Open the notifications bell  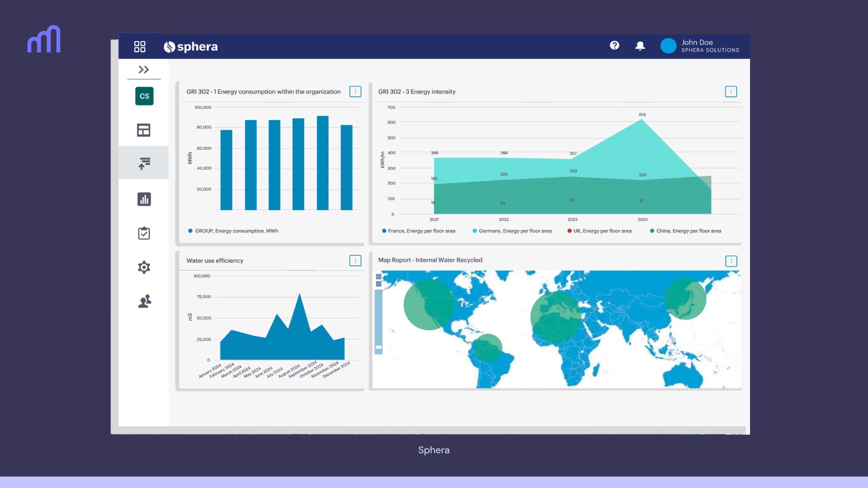pyautogui.click(x=640, y=45)
